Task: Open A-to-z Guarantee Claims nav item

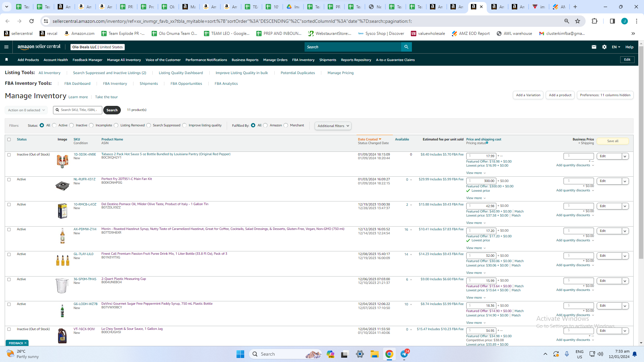Action: 395,60
